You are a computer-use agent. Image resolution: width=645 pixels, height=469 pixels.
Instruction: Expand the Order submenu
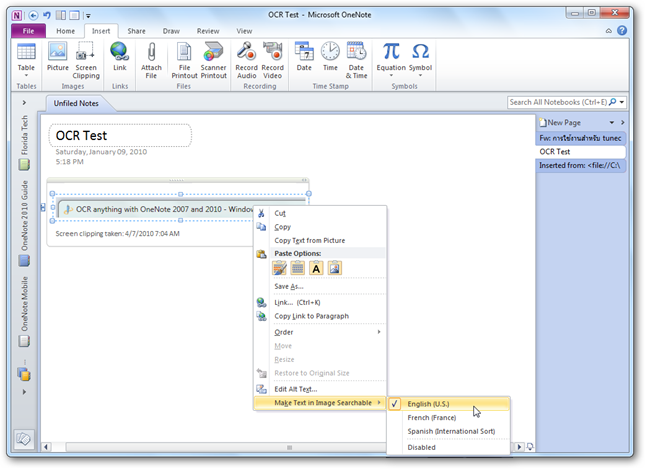320,332
